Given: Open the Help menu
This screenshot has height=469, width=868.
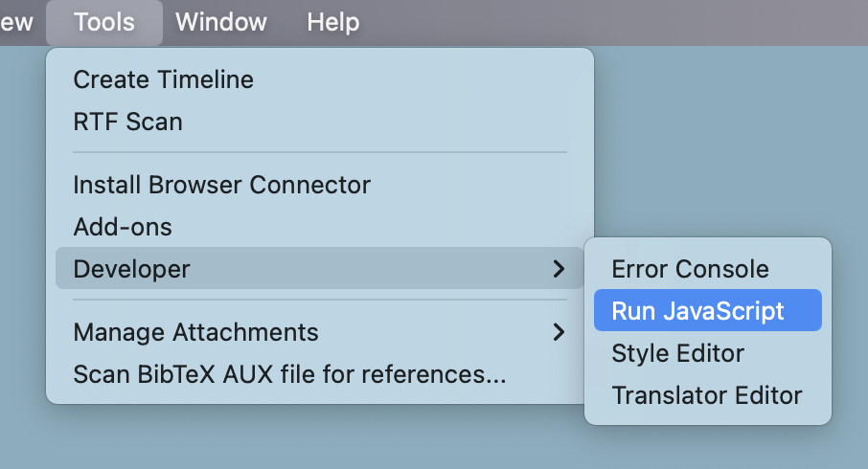Looking at the screenshot, I should coord(332,22).
